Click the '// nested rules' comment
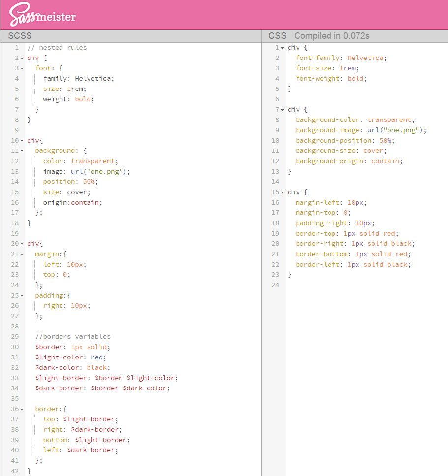The width and height of the screenshot is (448, 476). [57, 48]
